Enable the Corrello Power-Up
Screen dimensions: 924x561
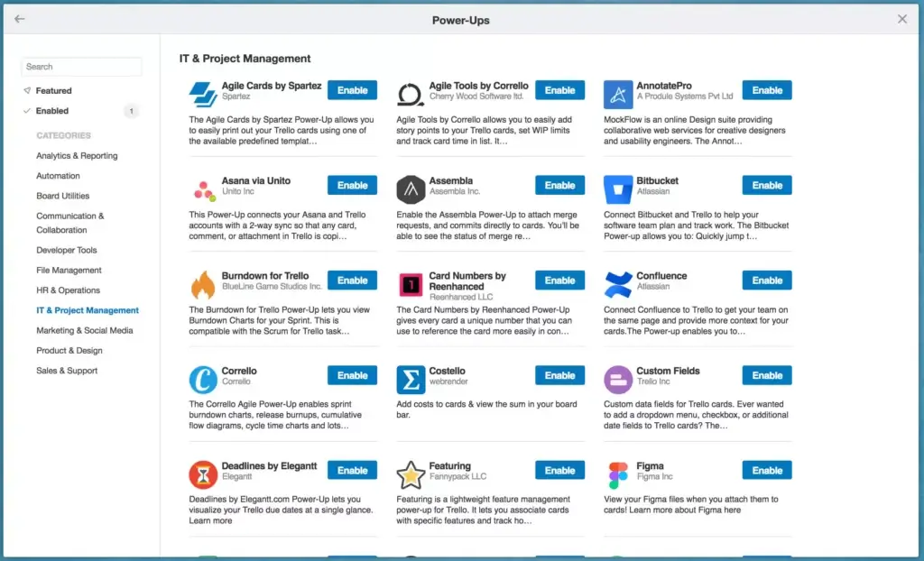coord(352,375)
